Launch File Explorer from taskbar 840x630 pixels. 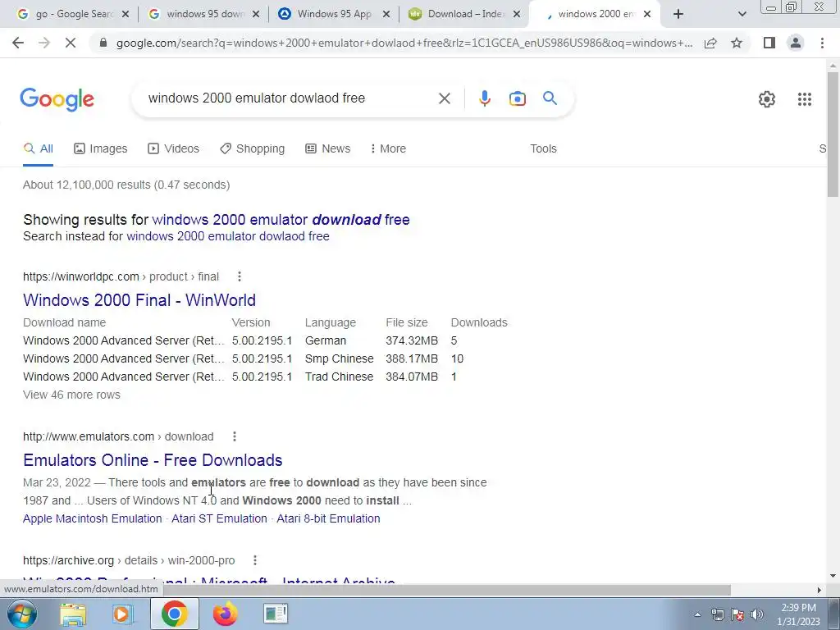(x=73, y=614)
